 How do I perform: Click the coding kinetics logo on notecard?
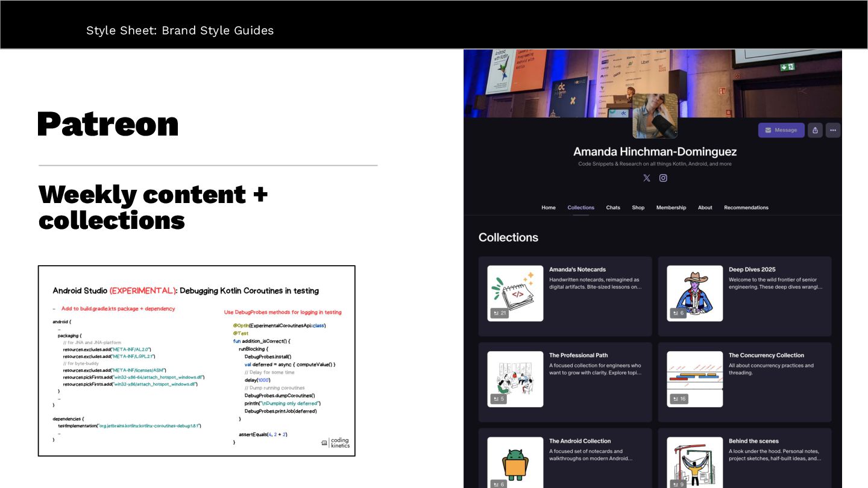click(336, 443)
